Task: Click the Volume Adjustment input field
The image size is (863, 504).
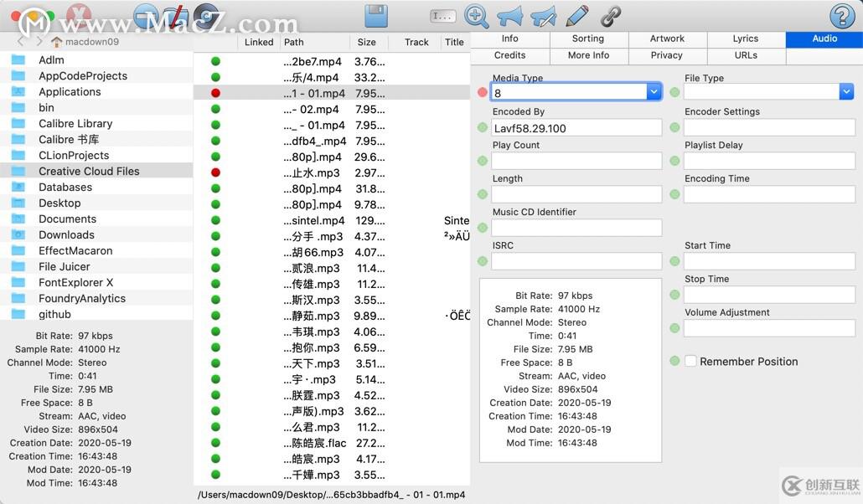Action: click(769, 328)
